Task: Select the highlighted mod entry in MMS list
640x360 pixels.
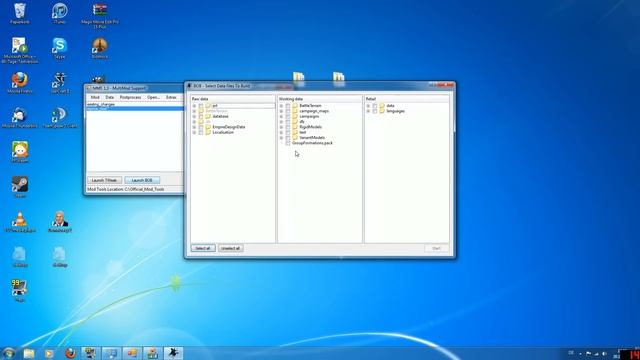Action: point(135,109)
